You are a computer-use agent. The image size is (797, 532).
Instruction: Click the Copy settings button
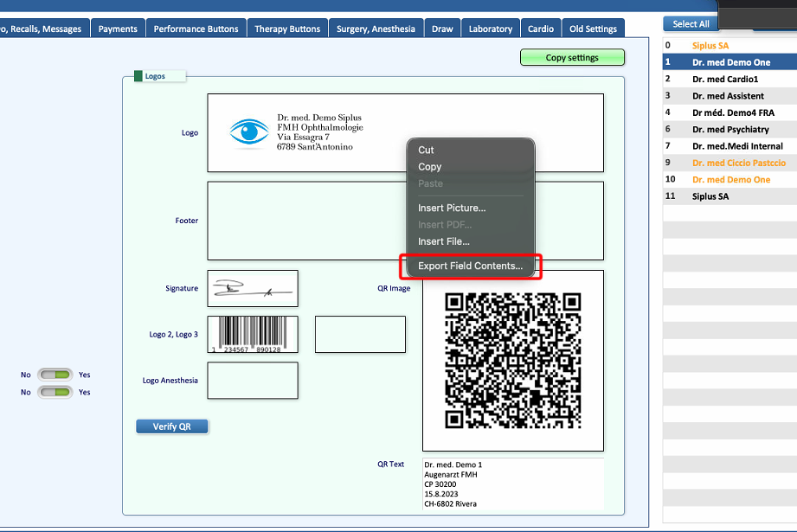[x=572, y=57]
